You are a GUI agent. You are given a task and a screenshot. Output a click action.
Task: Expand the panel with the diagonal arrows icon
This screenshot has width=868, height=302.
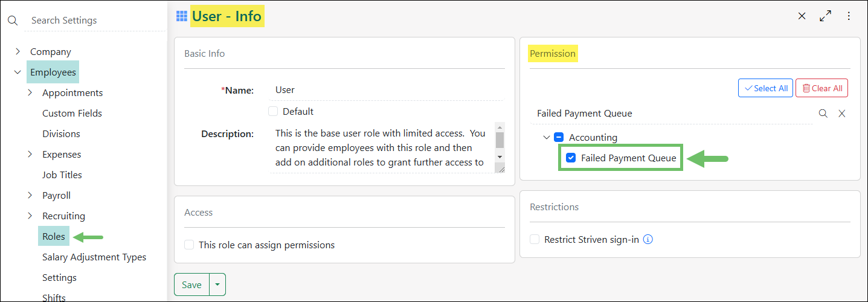(825, 16)
